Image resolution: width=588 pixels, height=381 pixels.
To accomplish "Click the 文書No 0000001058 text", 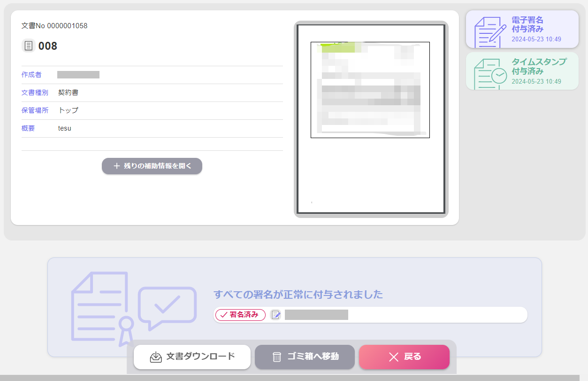I will click(54, 25).
